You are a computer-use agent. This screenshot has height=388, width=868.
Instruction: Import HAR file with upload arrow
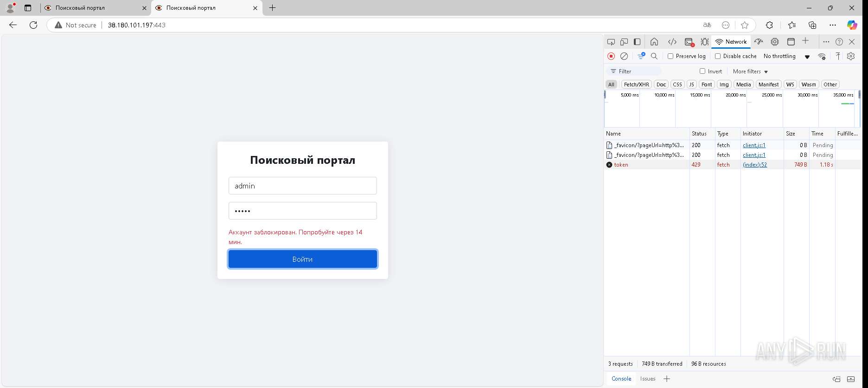[838, 56]
